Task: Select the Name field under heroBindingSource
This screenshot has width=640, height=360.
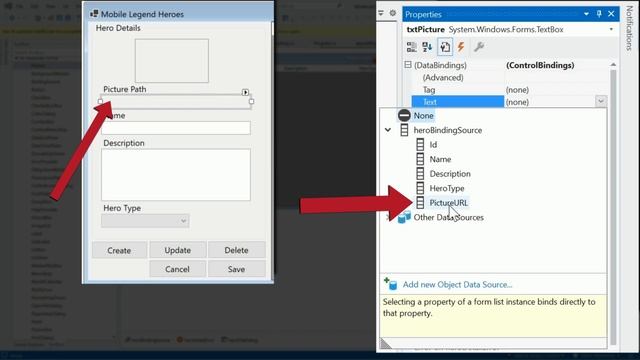Action: pyautogui.click(x=440, y=159)
